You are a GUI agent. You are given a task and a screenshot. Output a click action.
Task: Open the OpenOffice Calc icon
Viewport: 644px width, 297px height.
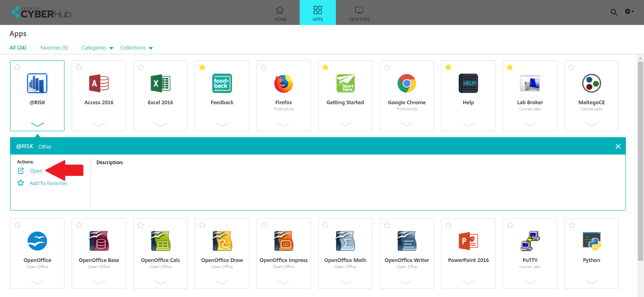click(160, 241)
